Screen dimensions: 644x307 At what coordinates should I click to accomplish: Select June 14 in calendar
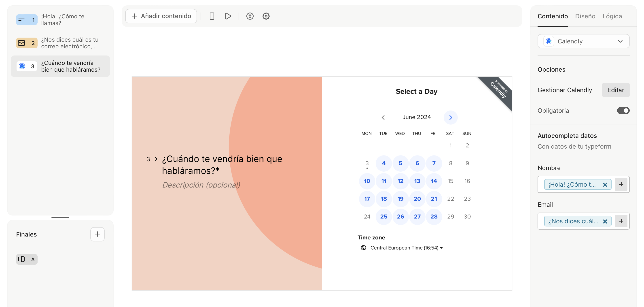434,181
